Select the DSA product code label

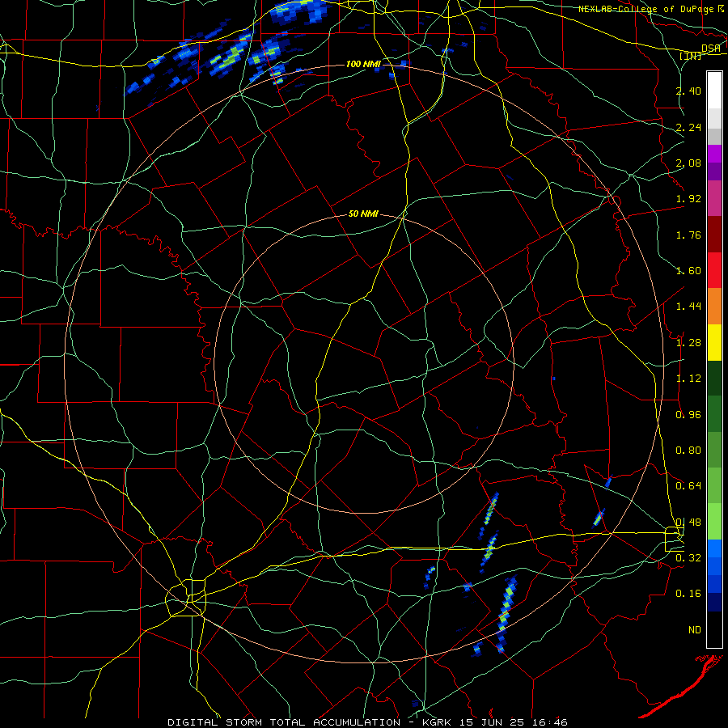[711, 49]
